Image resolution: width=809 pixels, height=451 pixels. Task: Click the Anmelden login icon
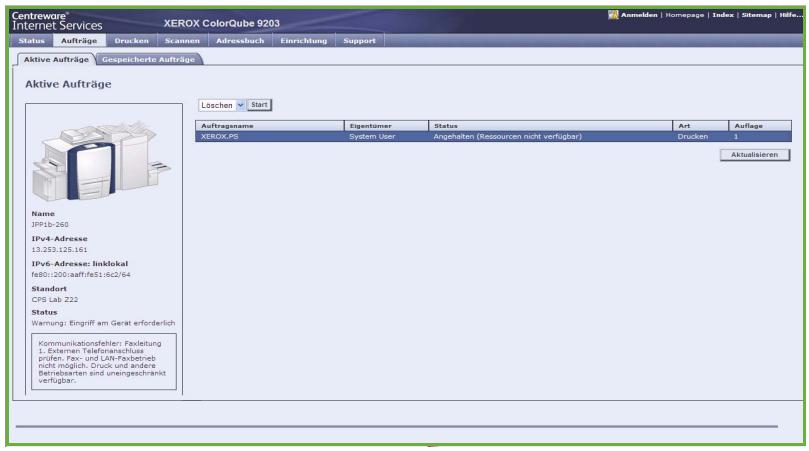tap(613, 15)
